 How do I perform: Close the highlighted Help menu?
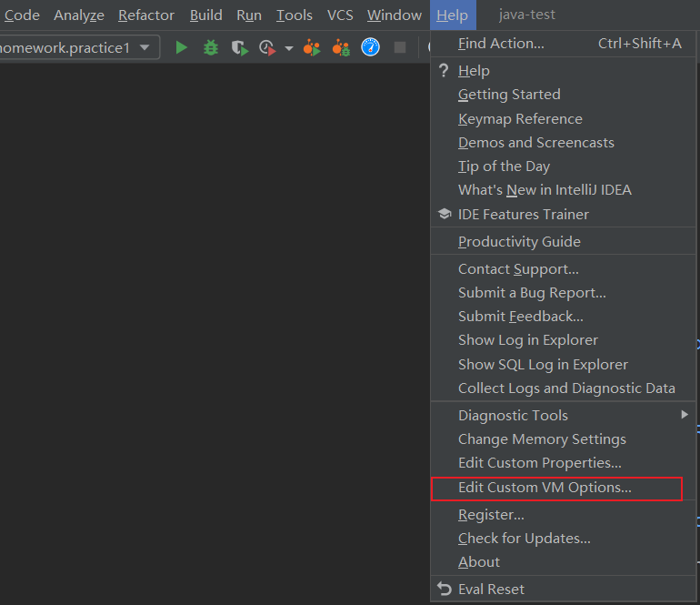pyautogui.click(x=453, y=15)
